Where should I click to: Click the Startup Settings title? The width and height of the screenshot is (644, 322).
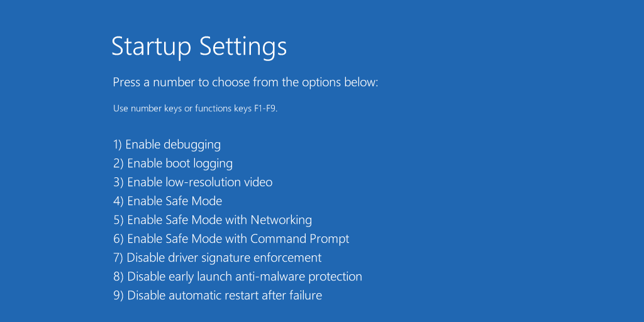[199, 47]
